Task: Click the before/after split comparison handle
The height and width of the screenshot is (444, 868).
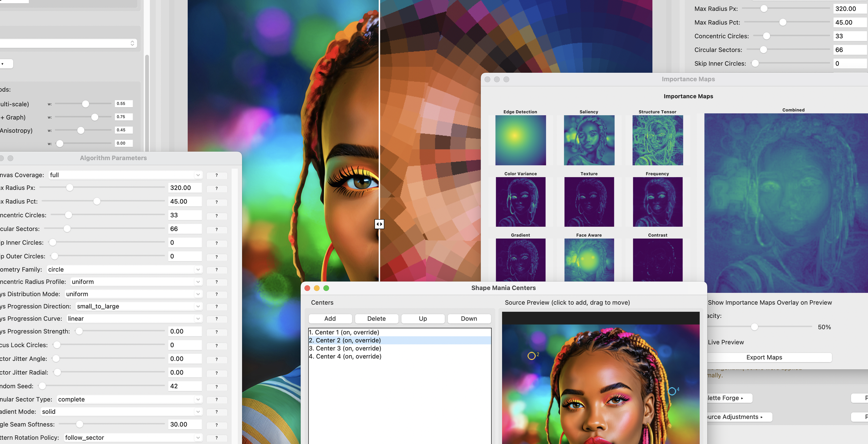Action: 379,224
